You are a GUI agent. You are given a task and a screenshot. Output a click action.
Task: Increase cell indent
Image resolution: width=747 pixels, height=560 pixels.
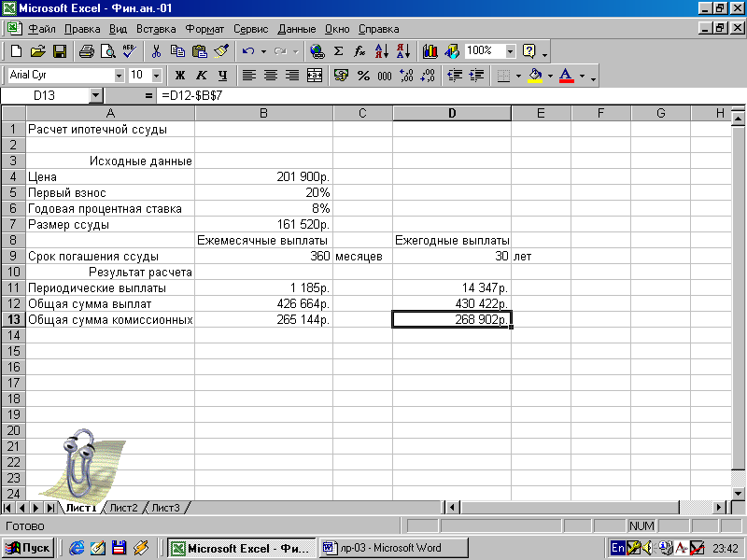[476, 76]
